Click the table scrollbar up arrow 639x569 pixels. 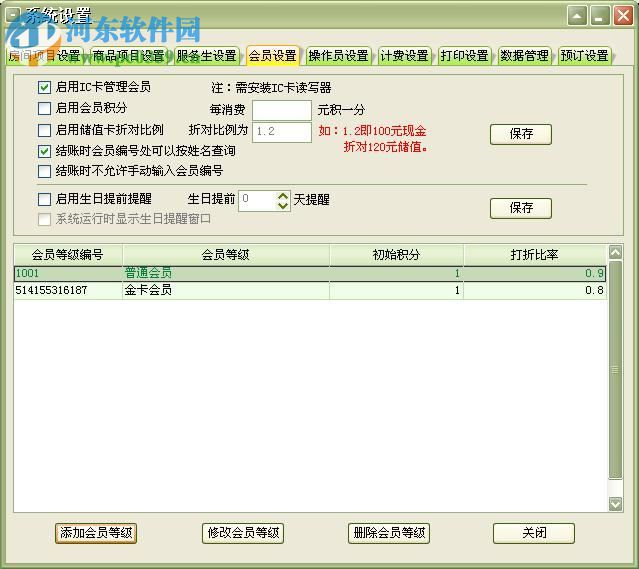pyautogui.click(x=615, y=252)
